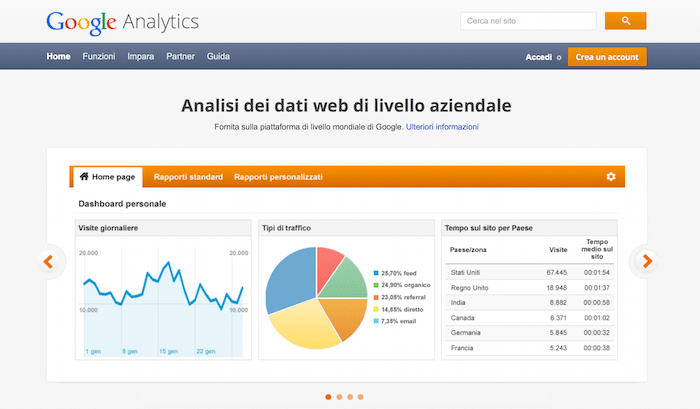Viewport: 700px width, 409px height.
Task: Select the Canada table row
Action: point(529,318)
